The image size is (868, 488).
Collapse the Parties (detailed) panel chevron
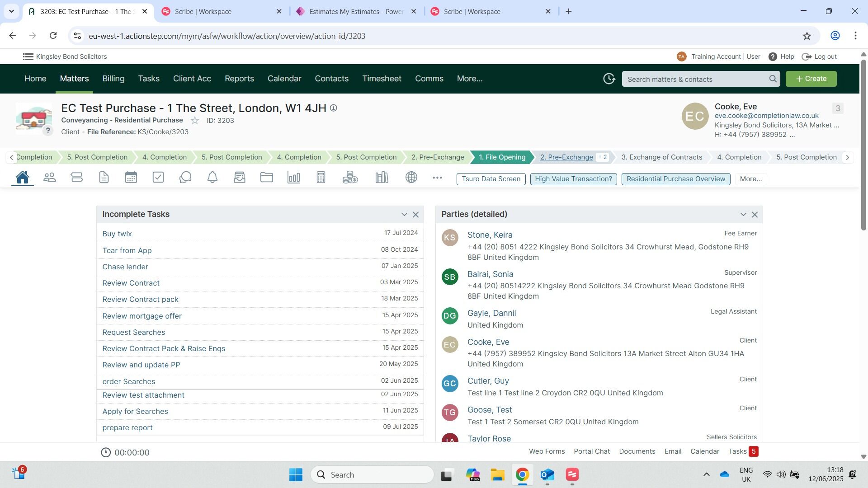[743, 215]
